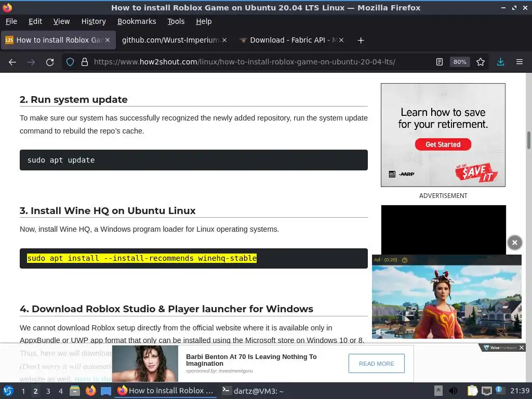The width and height of the screenshot is (532, 399).
Task: Activate the Firefox window taskbar entry
Action: click(166, 391)
